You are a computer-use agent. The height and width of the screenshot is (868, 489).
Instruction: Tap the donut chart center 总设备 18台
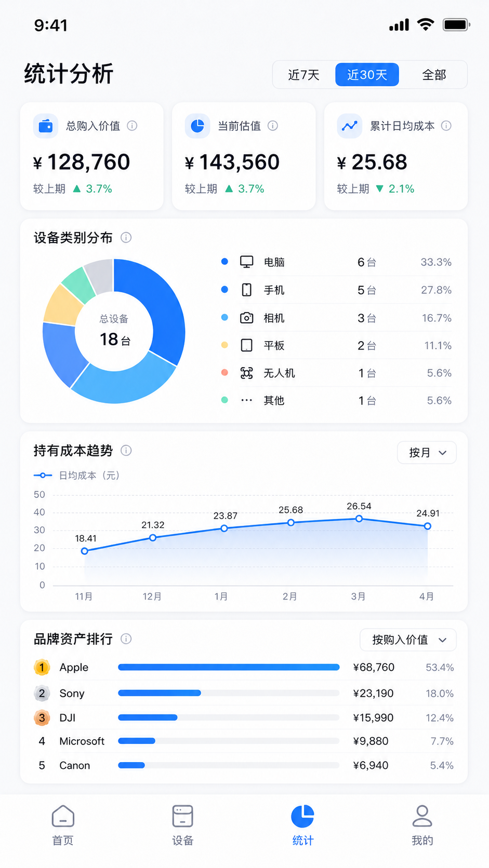114,331
